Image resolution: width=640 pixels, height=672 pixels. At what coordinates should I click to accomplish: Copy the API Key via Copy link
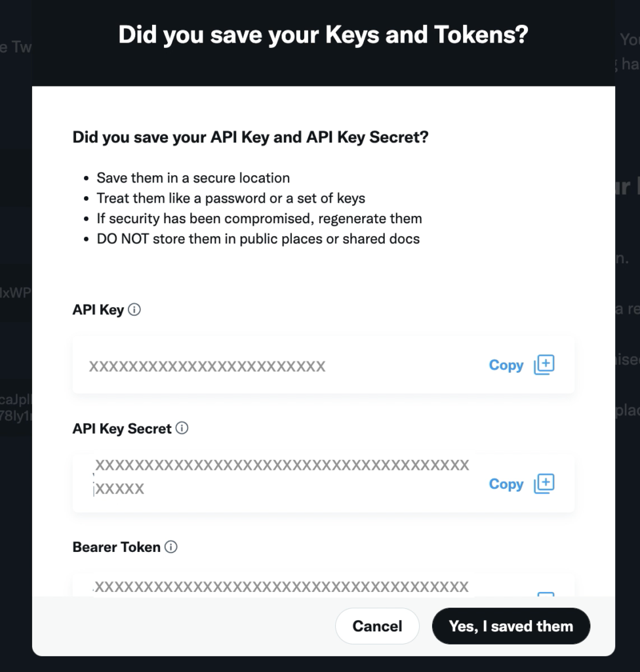506,365
